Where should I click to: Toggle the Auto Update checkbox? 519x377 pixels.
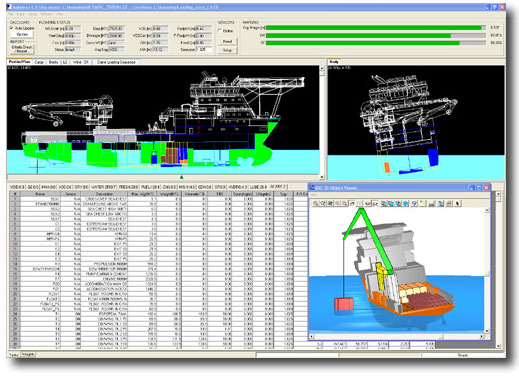(x=12, y=28)
